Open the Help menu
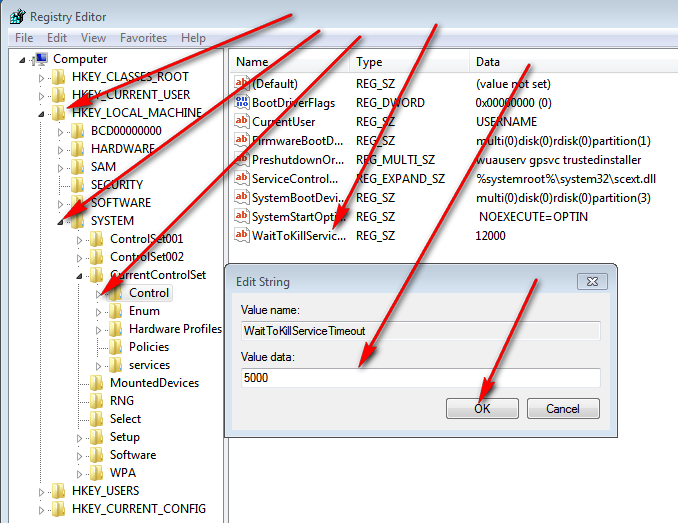 193,38
